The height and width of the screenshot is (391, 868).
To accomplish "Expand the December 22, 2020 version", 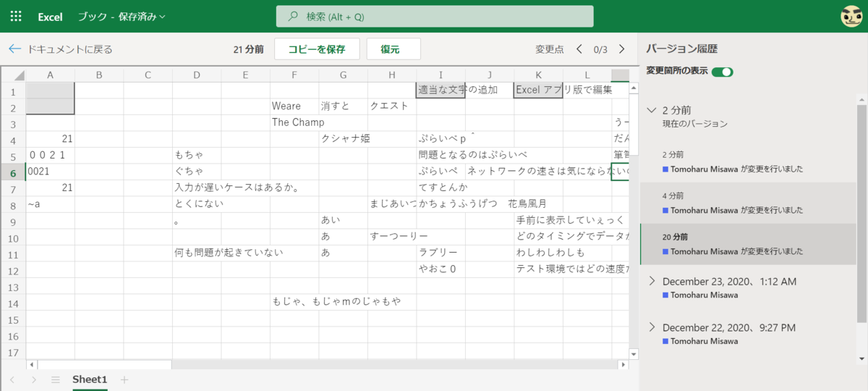I will 651,327.
